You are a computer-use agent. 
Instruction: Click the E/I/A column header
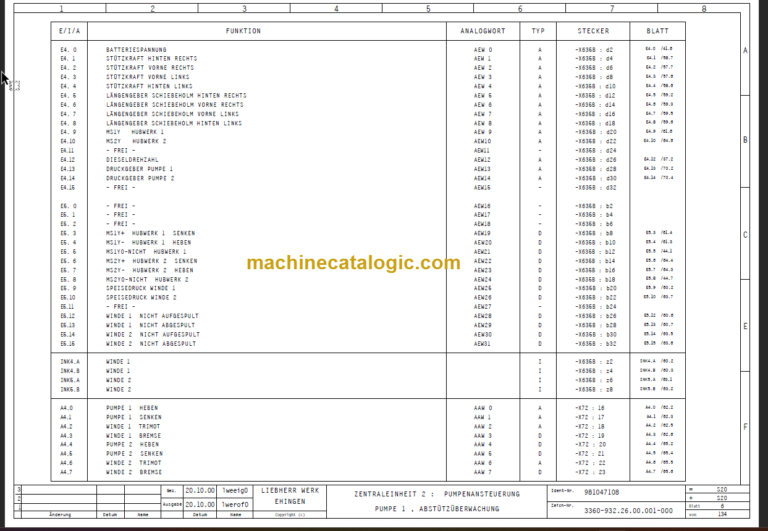70,31
